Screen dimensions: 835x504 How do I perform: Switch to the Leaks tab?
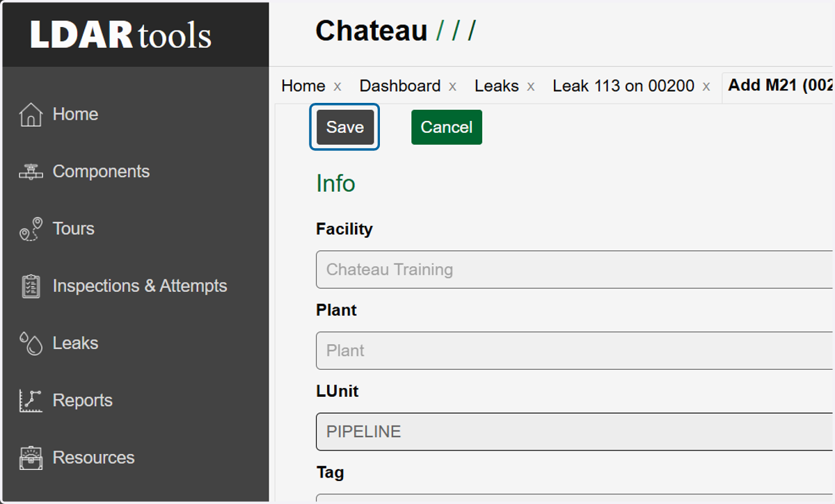pos(497,86)
